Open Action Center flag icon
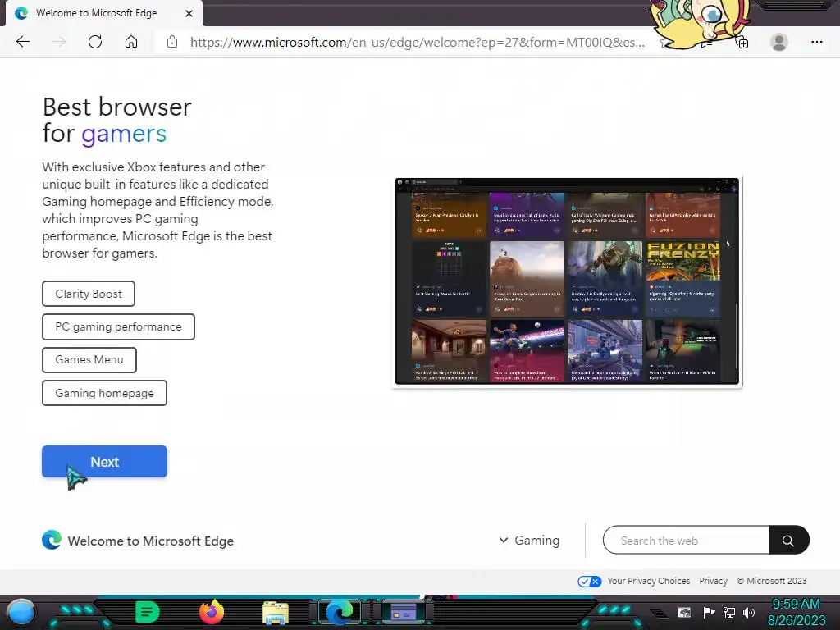Viewport: 840px width, 630px height. pos(709,613)
